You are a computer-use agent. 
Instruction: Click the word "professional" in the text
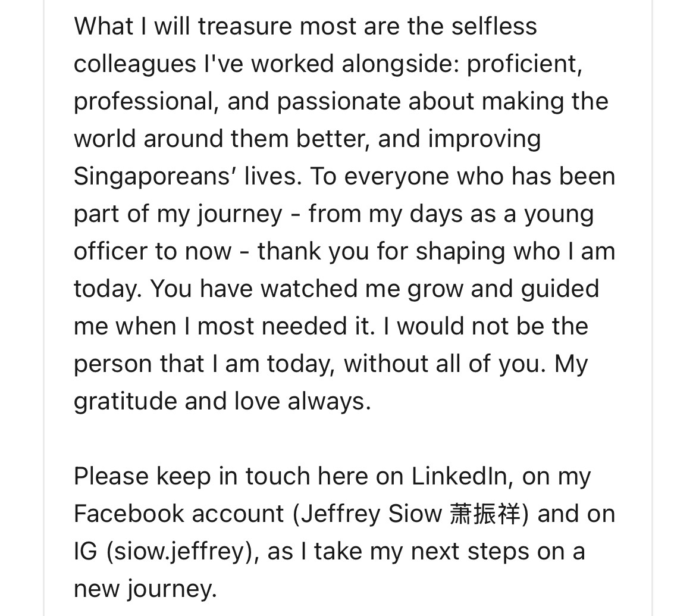pos(143,101)
